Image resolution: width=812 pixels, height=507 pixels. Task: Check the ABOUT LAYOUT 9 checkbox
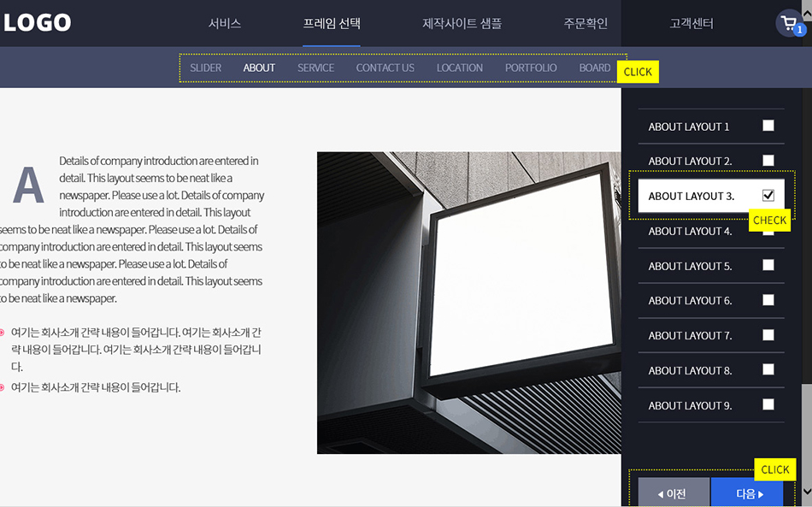768,404
